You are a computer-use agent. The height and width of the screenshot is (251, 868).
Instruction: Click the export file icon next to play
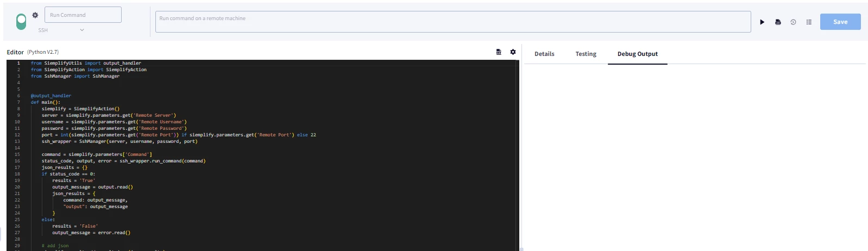(778, 22)
